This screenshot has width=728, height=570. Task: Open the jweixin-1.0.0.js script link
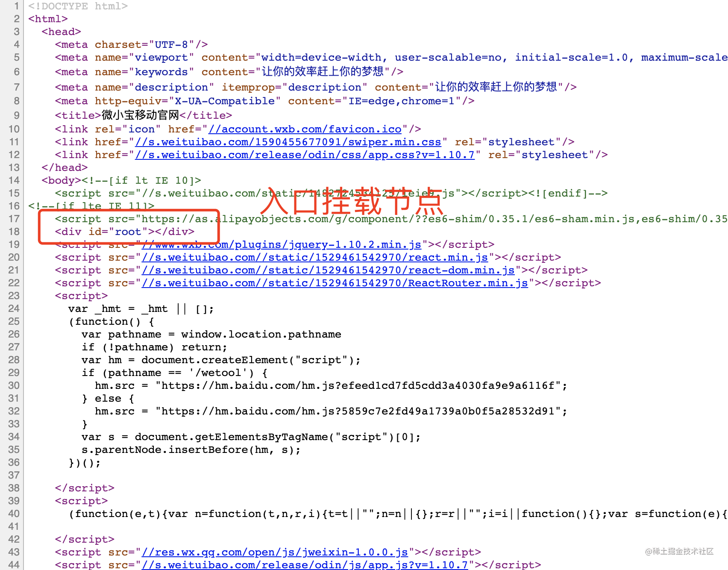275,552
